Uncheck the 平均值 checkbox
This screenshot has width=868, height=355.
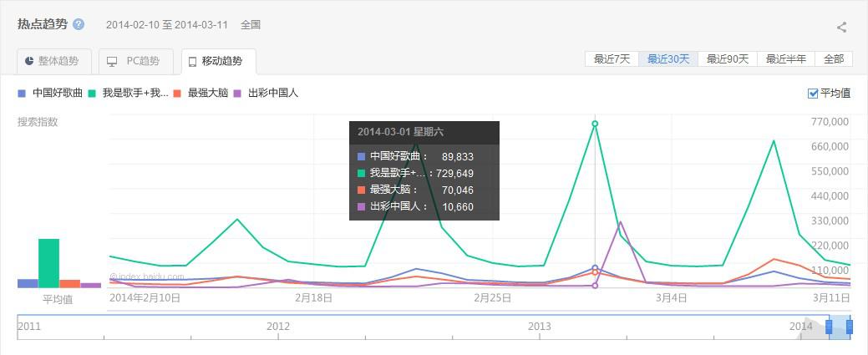(x=813, y=93)
